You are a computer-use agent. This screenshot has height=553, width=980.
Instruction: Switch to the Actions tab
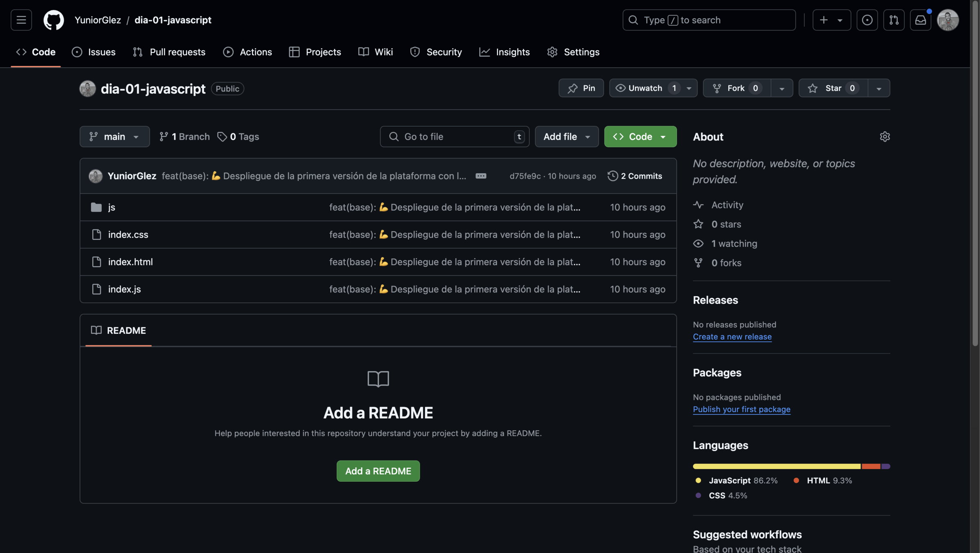point(248,52)
